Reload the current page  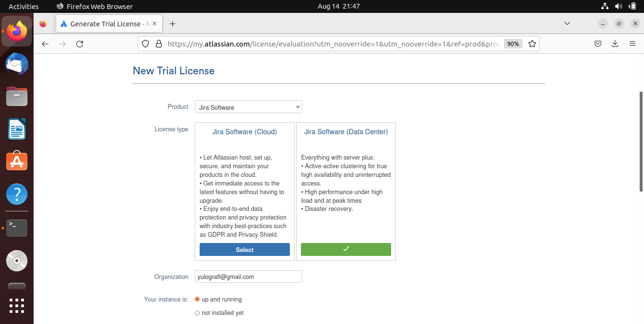[x=80, y=44]
